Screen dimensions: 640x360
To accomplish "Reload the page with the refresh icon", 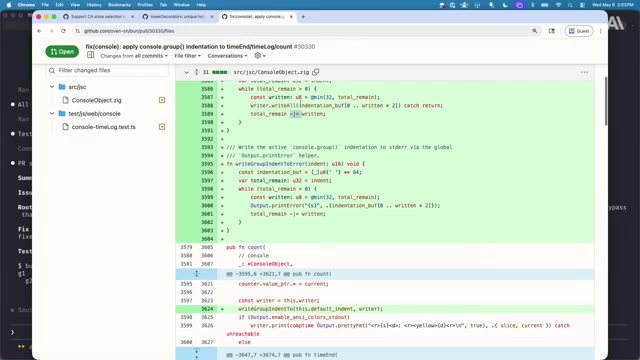I will 63,31.
